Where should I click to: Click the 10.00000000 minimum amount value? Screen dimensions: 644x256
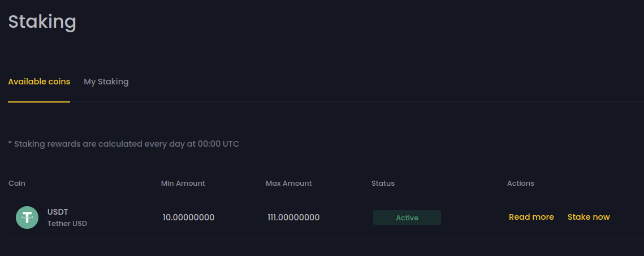188,217
